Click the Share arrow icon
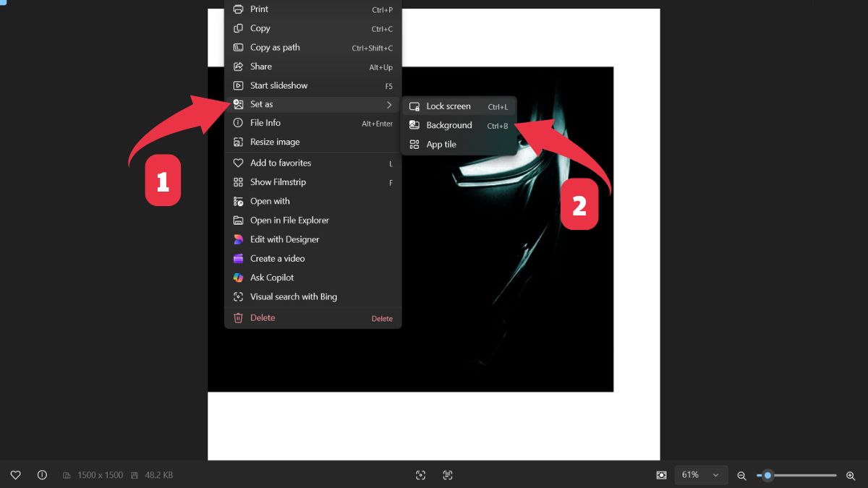This screenshot has height=488, width=868. tap(238, 67)
